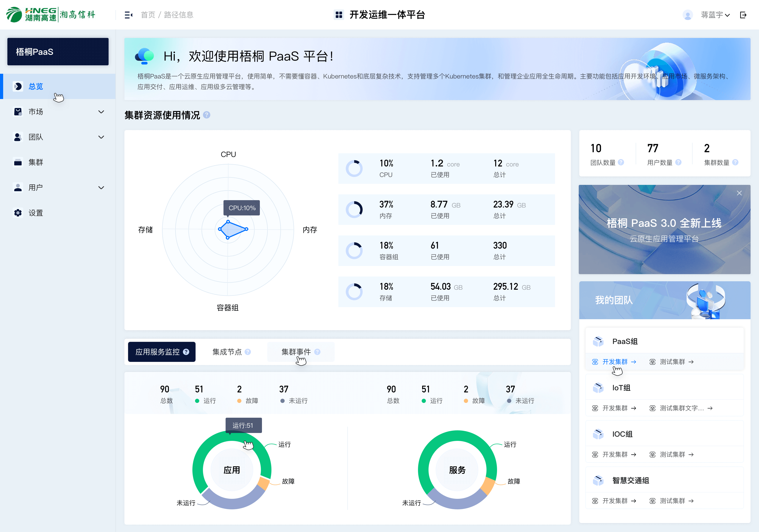Viewport: 759px width, 532px height.
Task: Click help icon beside 用户数量
Action: (x=678, y=162)
